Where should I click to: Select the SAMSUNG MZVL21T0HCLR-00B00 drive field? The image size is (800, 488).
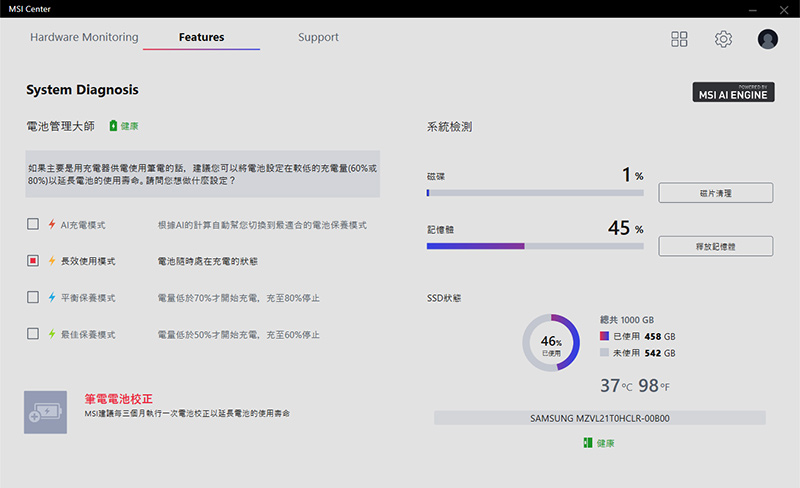pyautogui.click(x=599, y=418)
